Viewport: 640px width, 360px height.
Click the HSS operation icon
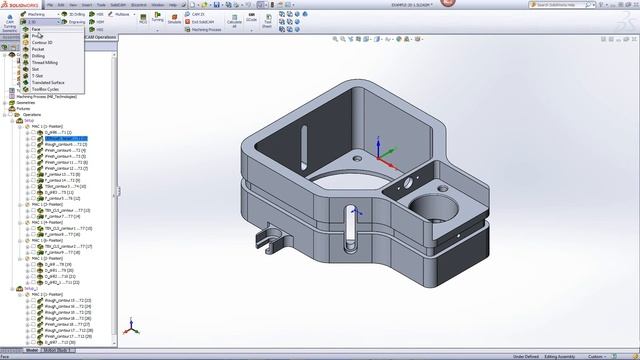click(x=92, y=29)
